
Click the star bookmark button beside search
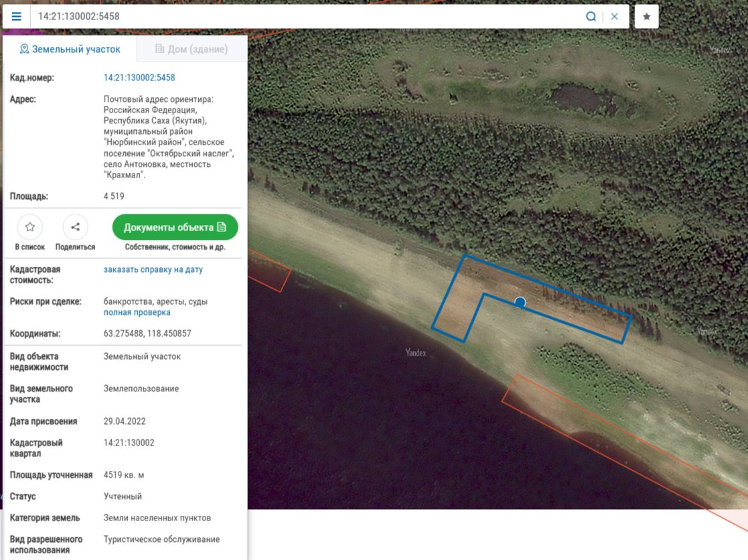[x=646, y=17]
